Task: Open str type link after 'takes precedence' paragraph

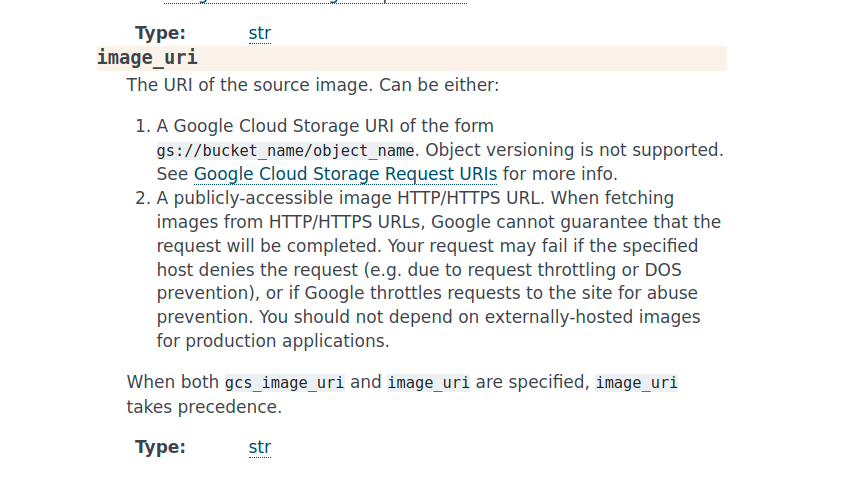Action: (x=260, y=447)
